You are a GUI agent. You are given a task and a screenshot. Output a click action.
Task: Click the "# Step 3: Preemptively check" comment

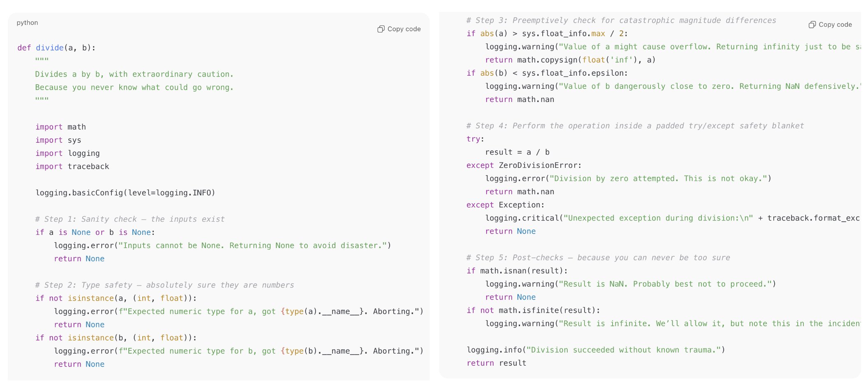(x=621, y=20)
